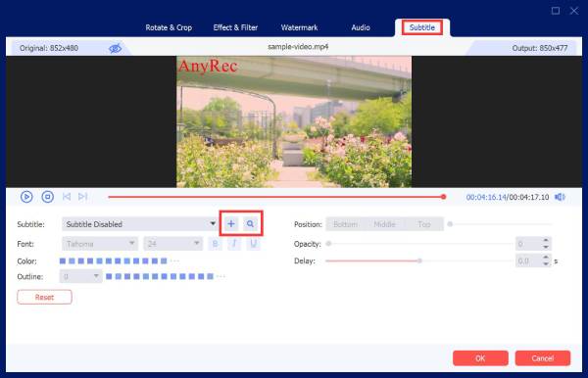Viewport: 588px width, 378px height.
Task: Search online subtitles with magnifier icon
Action: [250, 224]
